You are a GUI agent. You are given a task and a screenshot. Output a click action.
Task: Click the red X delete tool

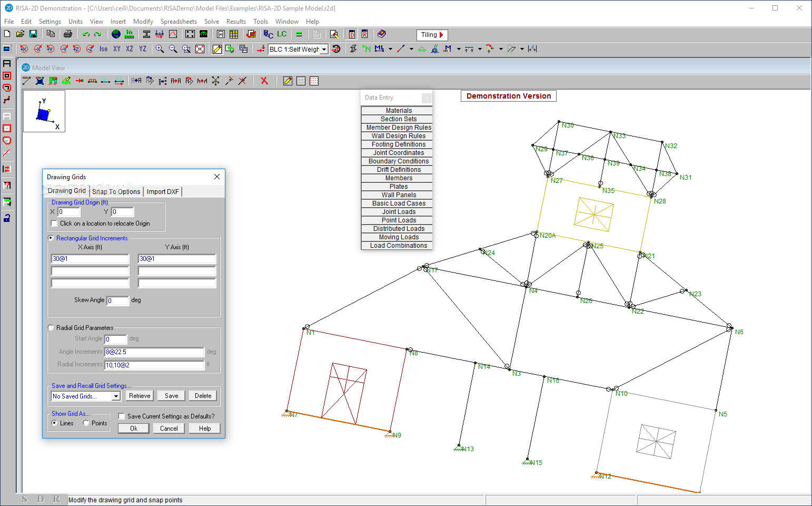(264, 81)
